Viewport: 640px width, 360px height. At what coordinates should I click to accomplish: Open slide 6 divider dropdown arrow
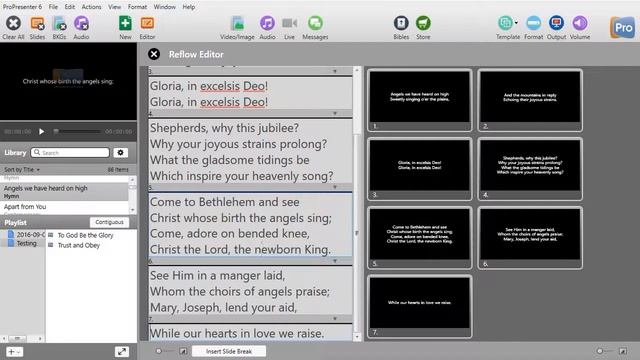click(335, 261)
